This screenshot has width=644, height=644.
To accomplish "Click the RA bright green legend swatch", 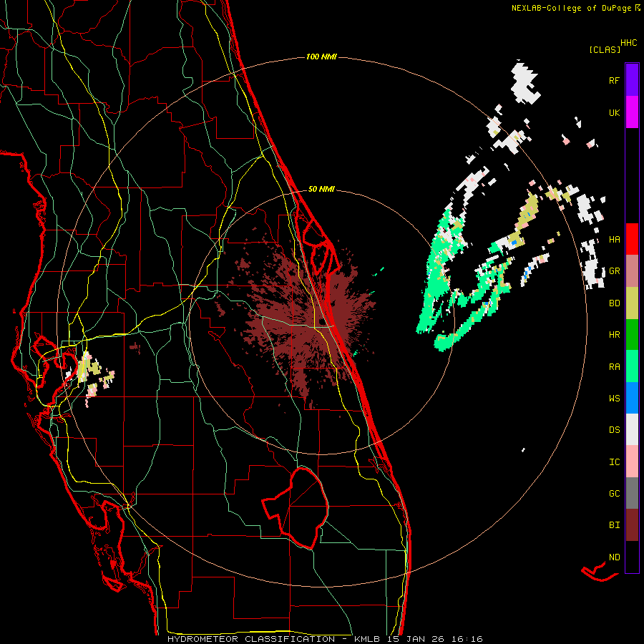I will (x=632, y=366).
